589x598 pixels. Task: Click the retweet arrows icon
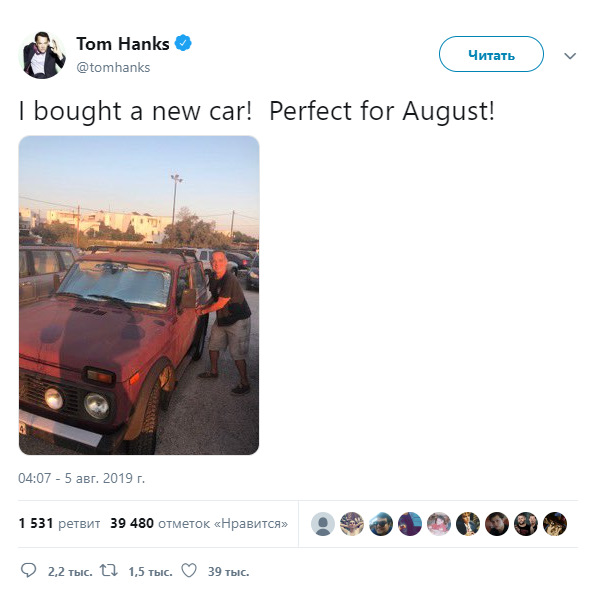(109, 571)
